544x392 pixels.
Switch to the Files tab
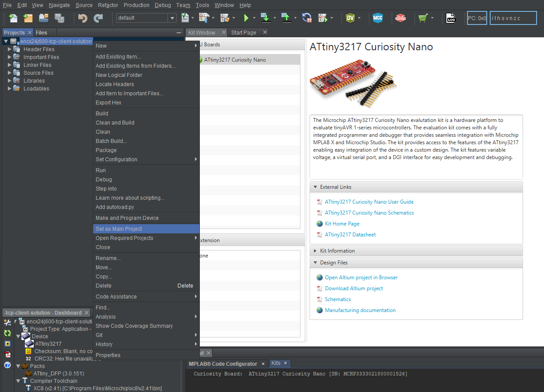tap(41, 33)
